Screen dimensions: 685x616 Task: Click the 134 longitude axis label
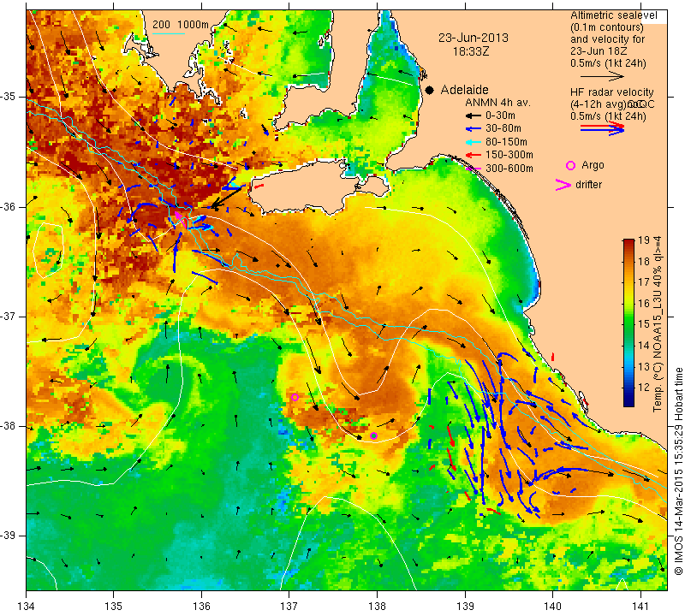pyautogui.click(x=27, y=607)
